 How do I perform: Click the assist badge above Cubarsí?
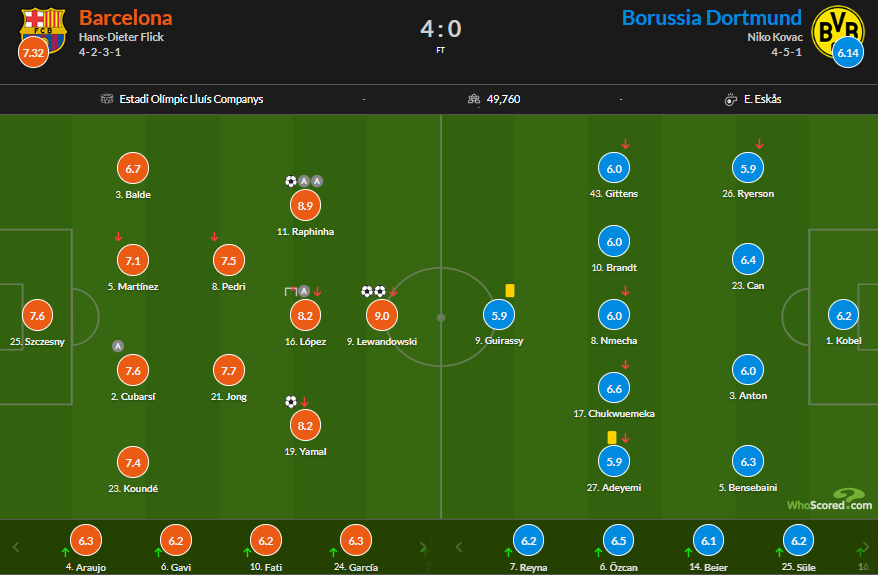click(x=118, y=346)
